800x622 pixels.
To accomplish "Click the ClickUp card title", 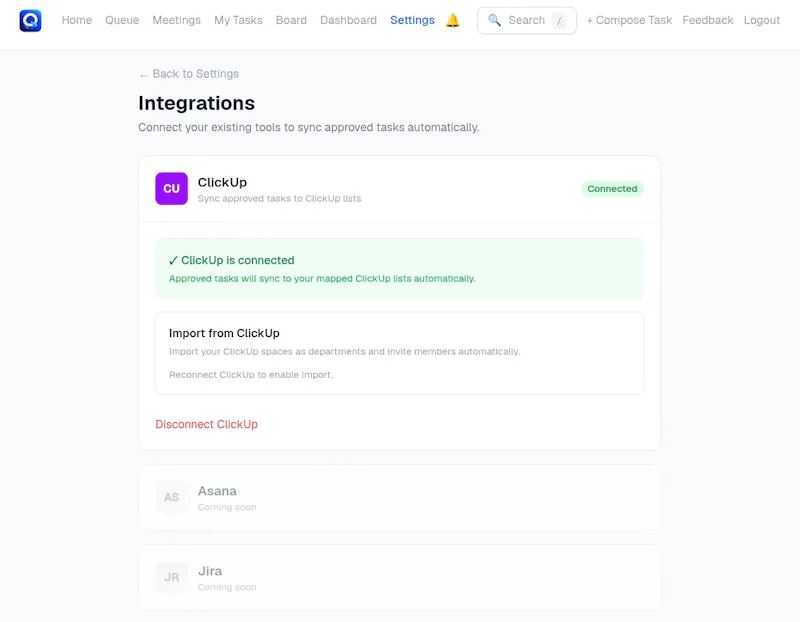I will click(222, 182).
